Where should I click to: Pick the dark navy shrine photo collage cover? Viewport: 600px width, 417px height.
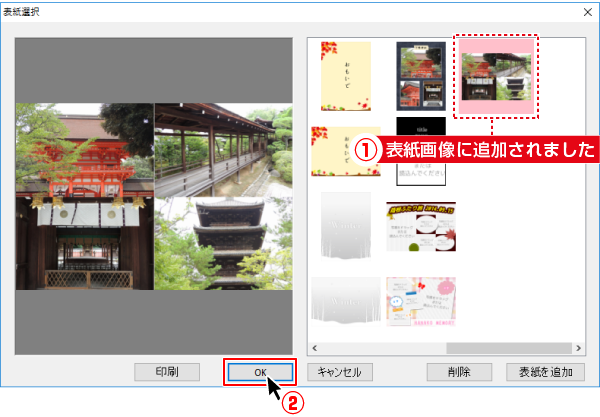click(420, 76)
